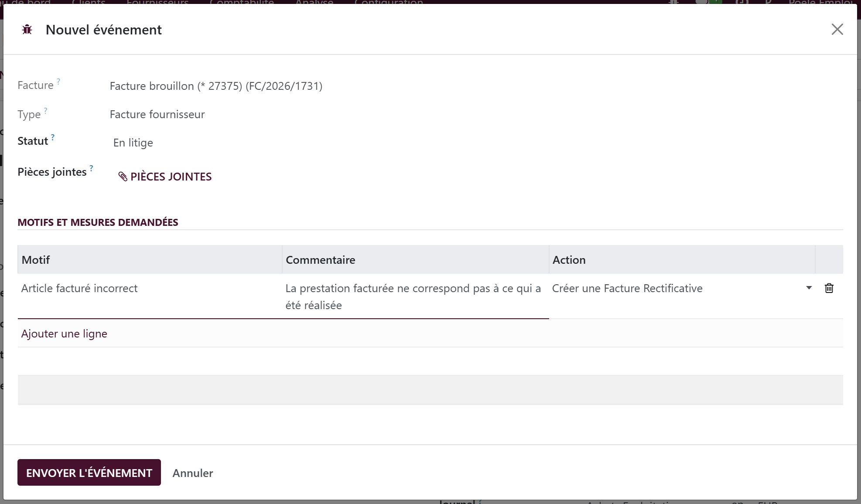The image size is (861, 504).
Task: Sort by the Motif column header
Action: (x=150, y=260)
